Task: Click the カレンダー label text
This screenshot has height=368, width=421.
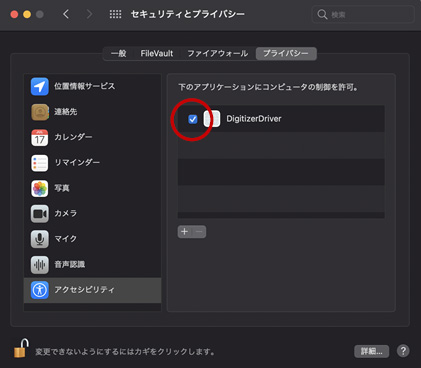Action: pyautogui.click(x=73, y=137)
